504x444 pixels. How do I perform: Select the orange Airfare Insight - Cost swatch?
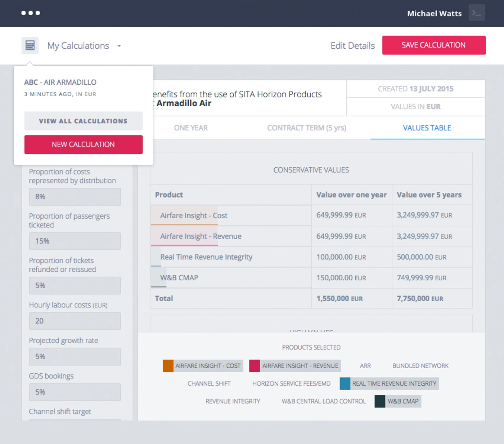168,365
